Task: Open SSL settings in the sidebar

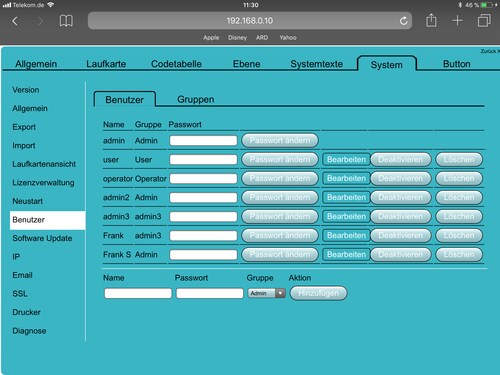Action: point(20,294)
